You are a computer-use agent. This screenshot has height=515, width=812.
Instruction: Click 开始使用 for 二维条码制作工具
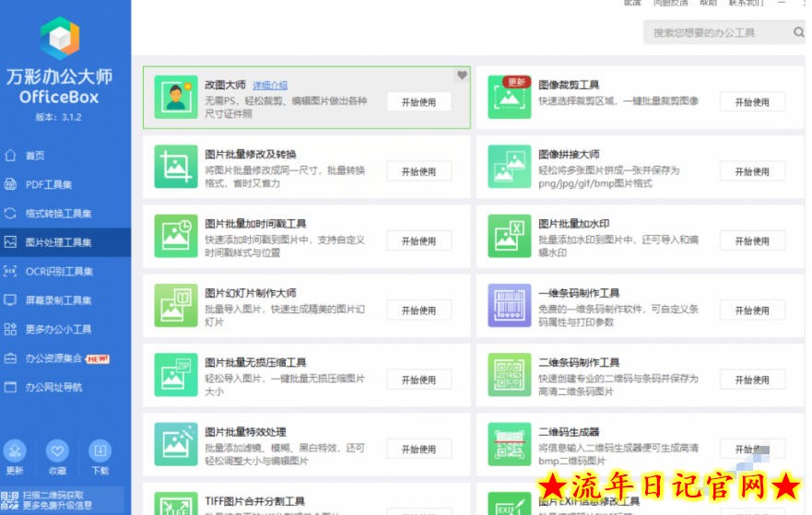click(x=752, y=380)
